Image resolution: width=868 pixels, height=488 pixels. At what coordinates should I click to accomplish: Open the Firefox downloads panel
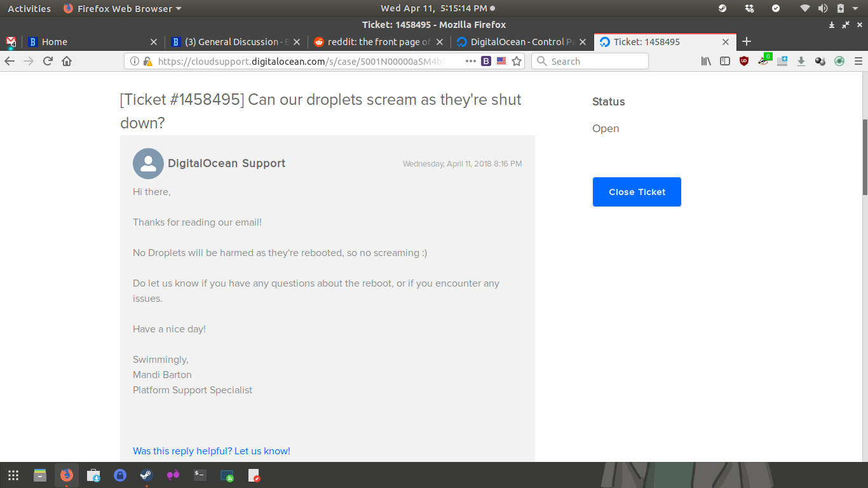[x=801, y=61]
